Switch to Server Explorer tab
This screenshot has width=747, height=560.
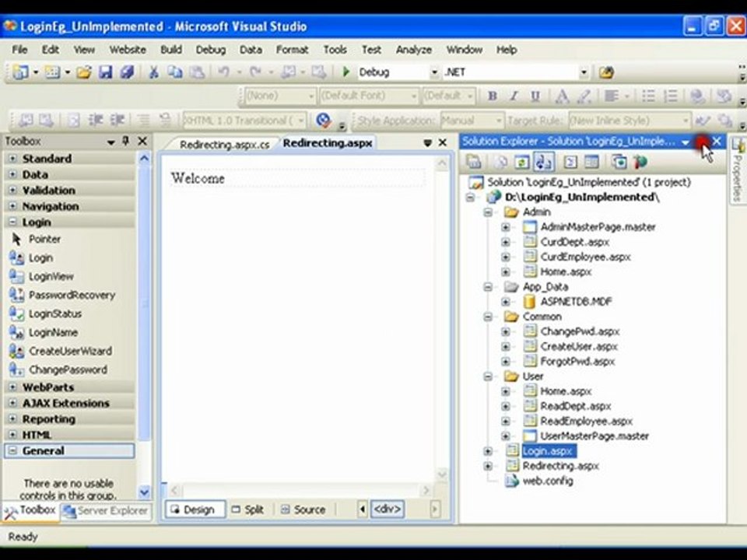click(x=107, y=511)
